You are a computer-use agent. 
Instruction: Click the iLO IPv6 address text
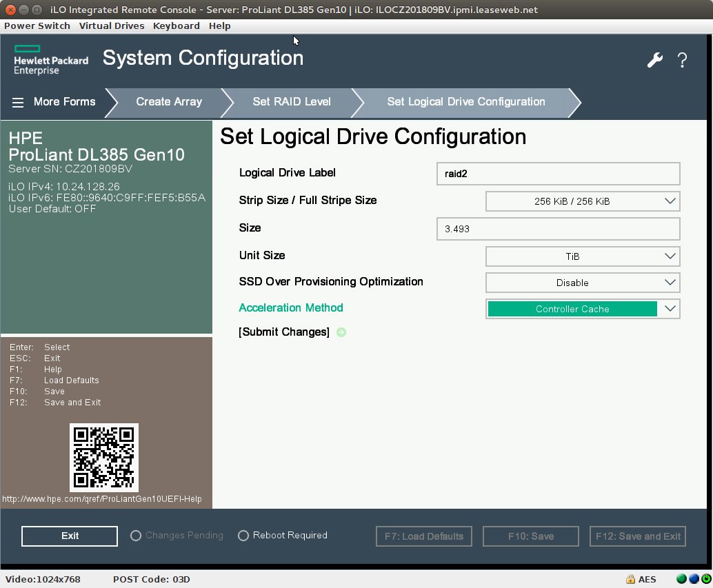(x=108, y=198)
